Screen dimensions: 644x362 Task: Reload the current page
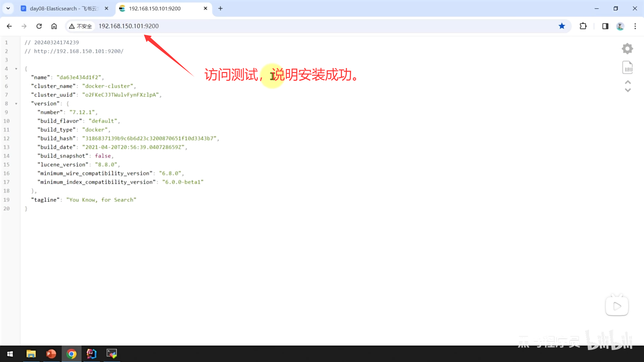[x=39, y=26]
